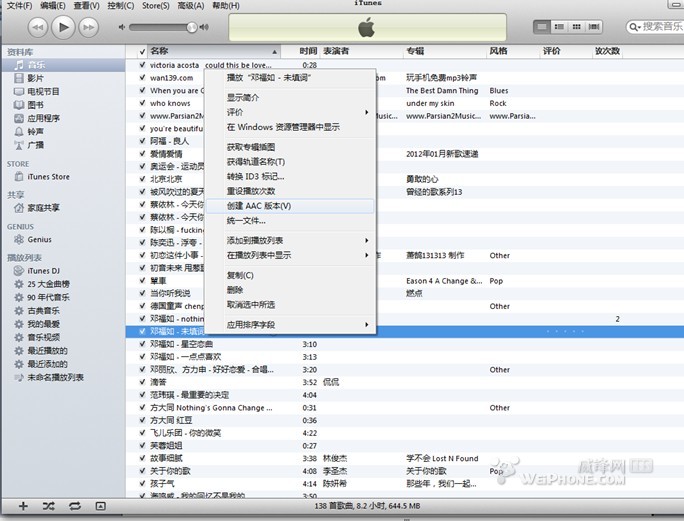Choose 转换 ID3 标记 menu entry
The height and width of the screenshot is (521, 684).
[x=291, y=177]
